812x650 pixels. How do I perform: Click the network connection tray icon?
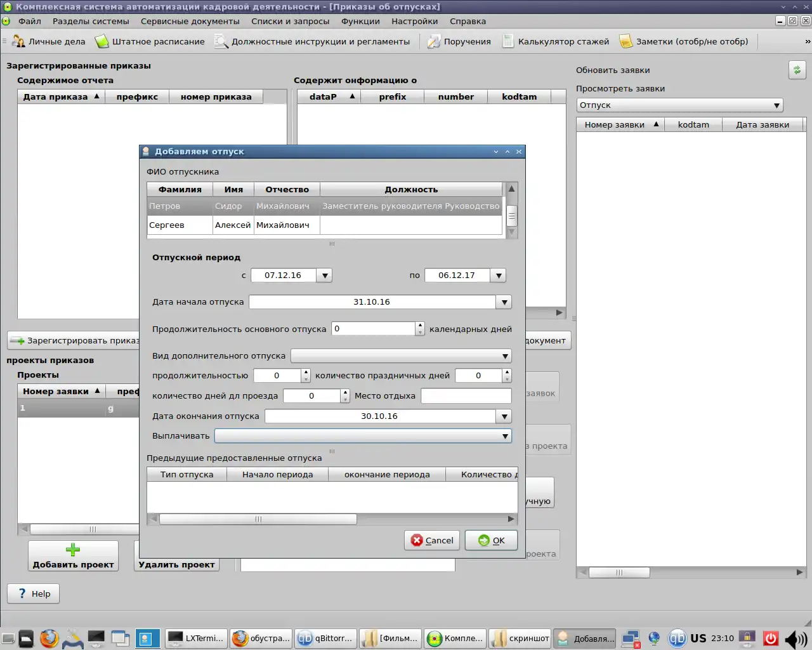[x=631, y=639]
